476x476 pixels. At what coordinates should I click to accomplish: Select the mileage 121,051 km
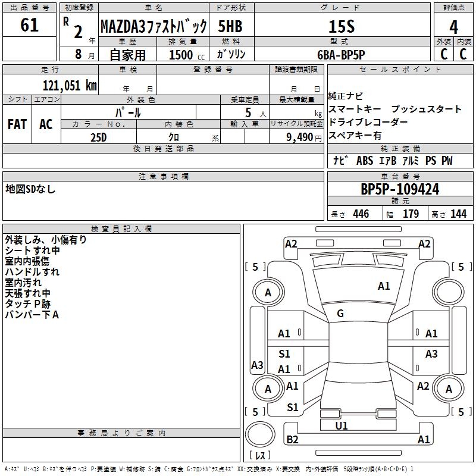coord(70,86)
